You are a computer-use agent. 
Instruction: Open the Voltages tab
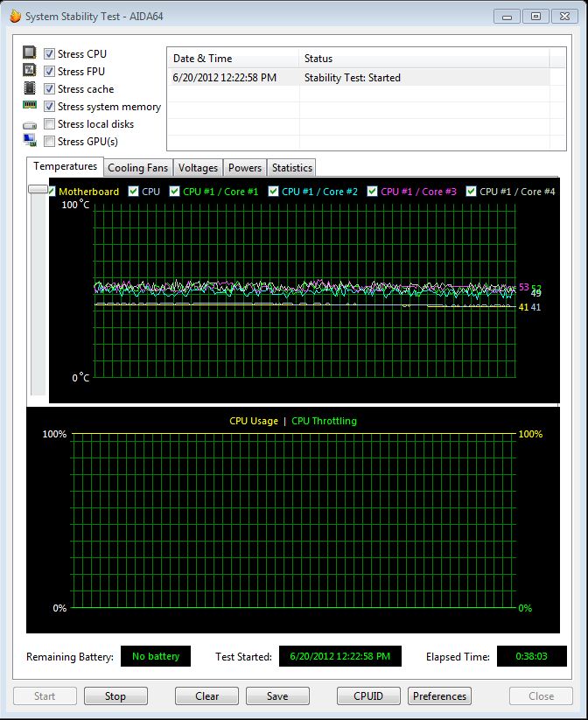[198, 168]
